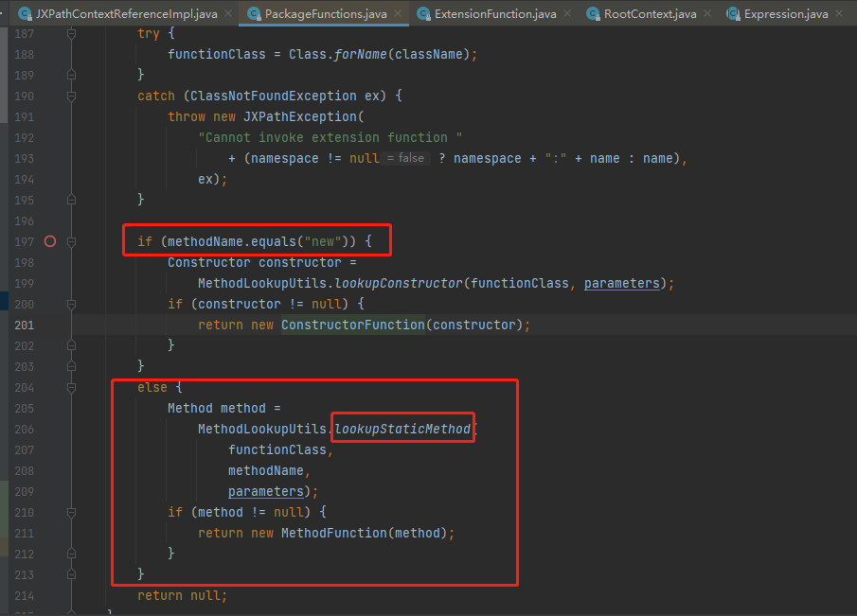857x616 pixels.
Task: Click the '= false' inline debug hint
Action: pyautogui.click(x=405, y=158)
